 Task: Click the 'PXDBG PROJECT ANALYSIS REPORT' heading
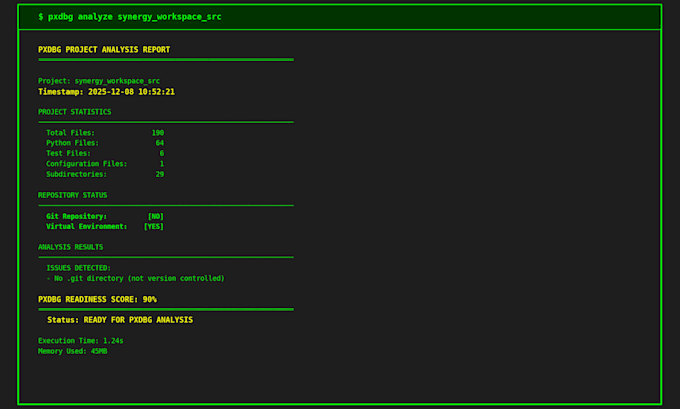point(104,49)
